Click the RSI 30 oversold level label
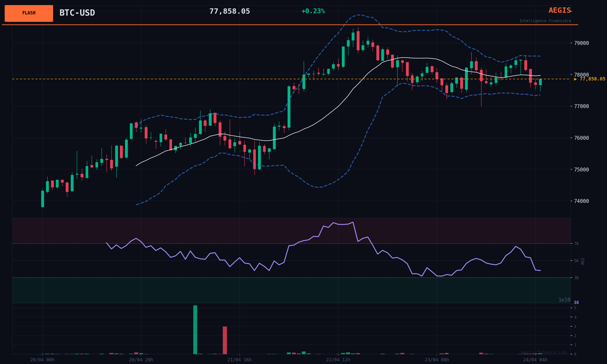 (x=576, y=278)
